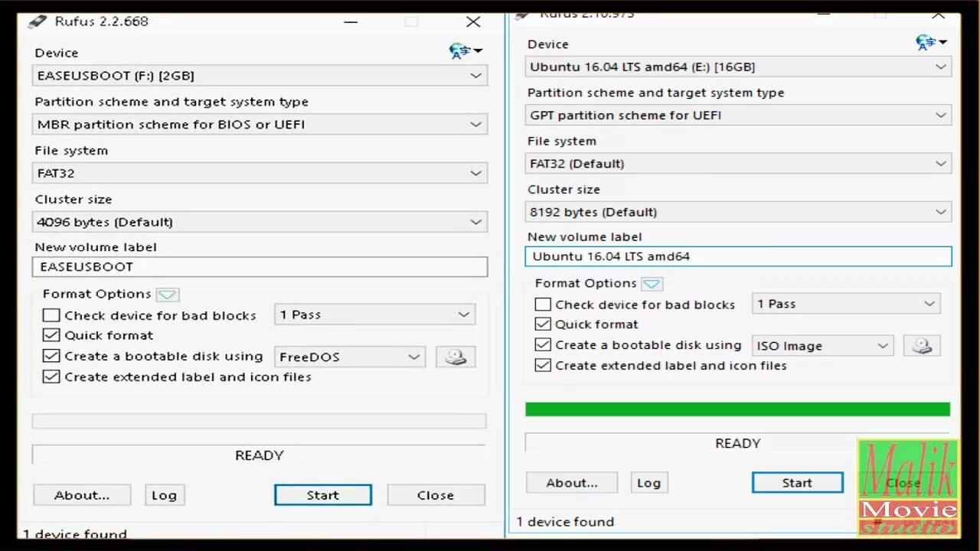This screenshot has height=551, width=980.
Task: Click 'Device' label in left Rufus window
Action: [x=57, y=53]
